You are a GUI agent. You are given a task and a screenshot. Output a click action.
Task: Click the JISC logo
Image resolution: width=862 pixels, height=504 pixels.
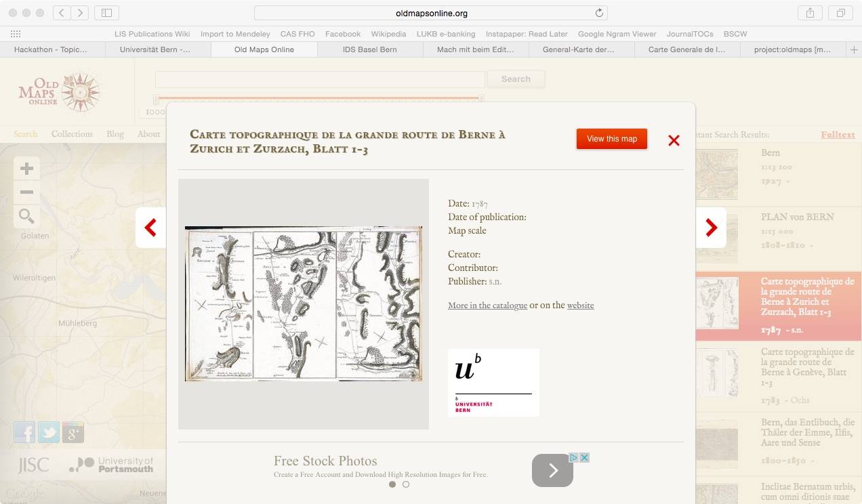[33, 465]
